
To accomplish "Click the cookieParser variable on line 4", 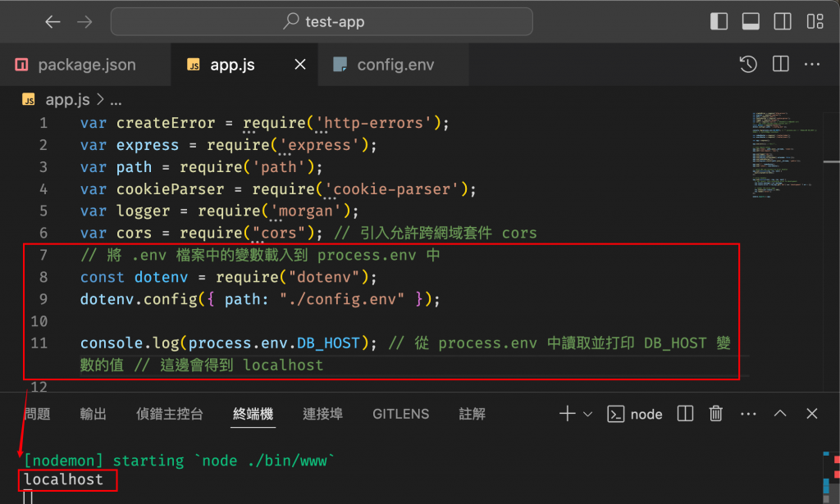I will pyautogui.click(x=171, y=189).
